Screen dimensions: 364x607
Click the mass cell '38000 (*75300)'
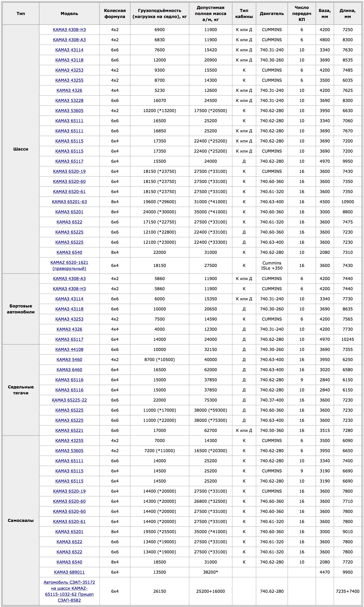point(210,420)
